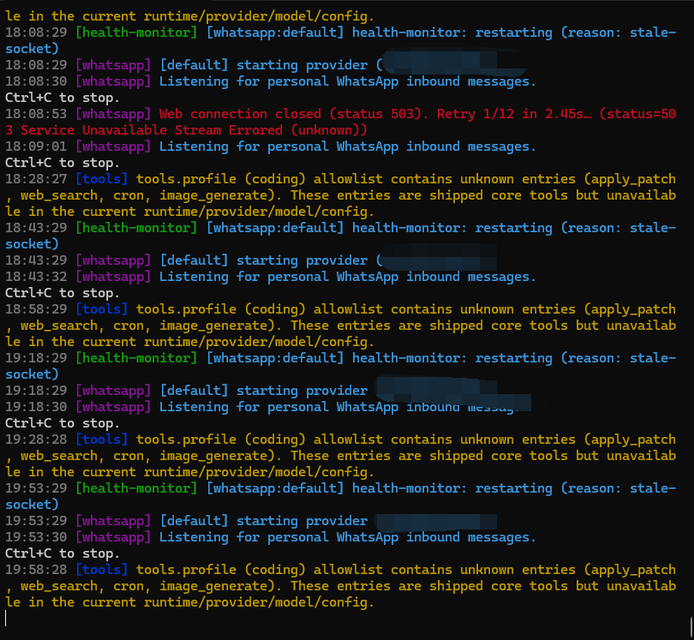Click the text cursor on the bottom empty line

click(x=6, y=618)
